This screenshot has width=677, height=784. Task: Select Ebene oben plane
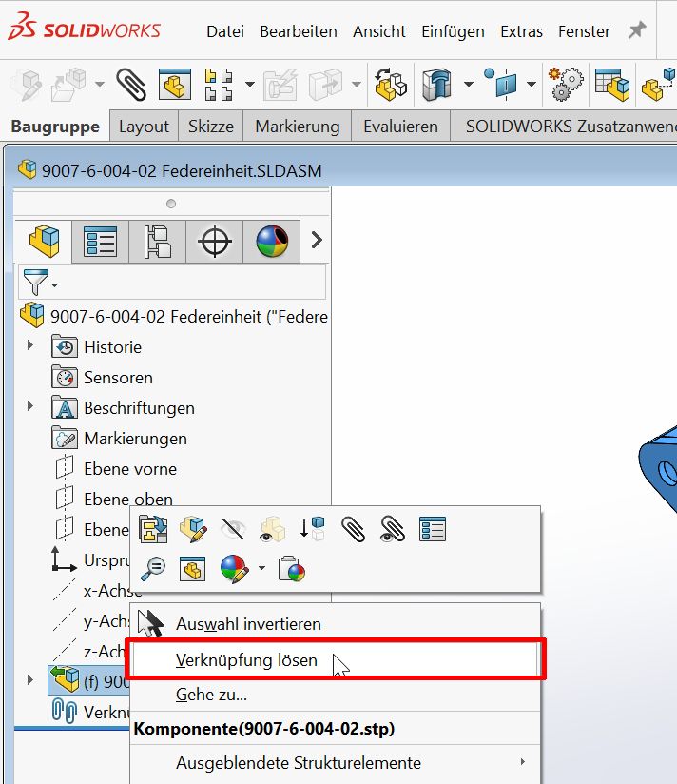coord(113,499)
